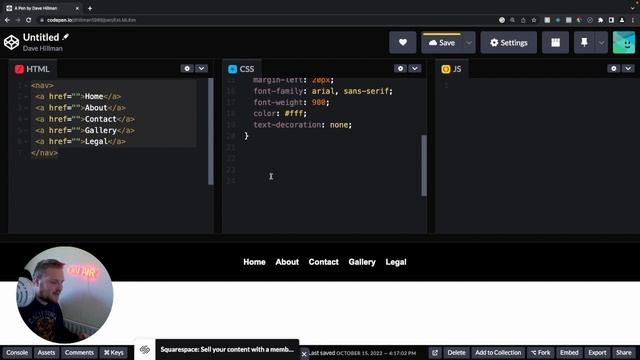Open pen Settings
The height and width of the screenshot is (360, 640).
(x=509, y=42)
